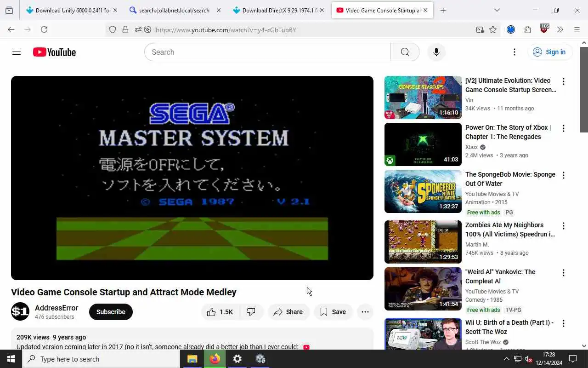The height and width of the screenshot is (368, 588).
Task: Bookmark this page with star icon
Action: point(493,30)
